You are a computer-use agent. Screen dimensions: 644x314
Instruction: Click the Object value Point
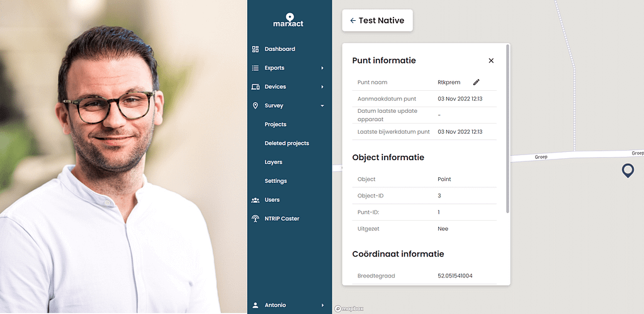tap(444, 180)
